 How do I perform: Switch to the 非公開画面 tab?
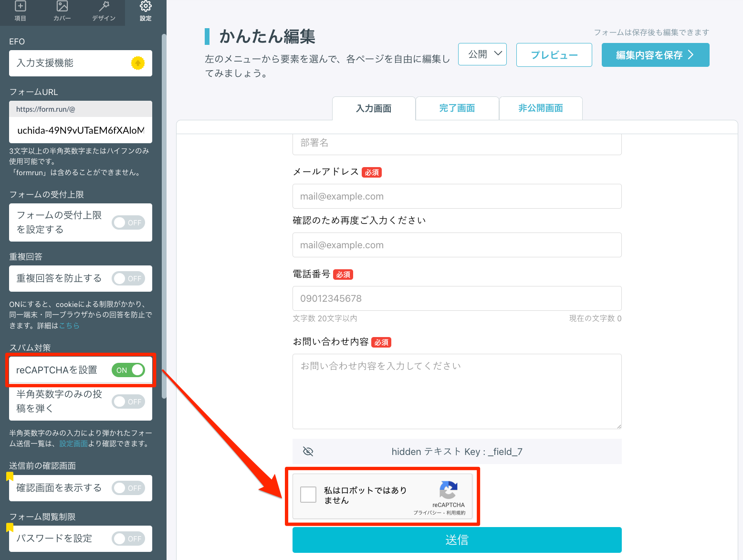pyautogui.click(x=540, y=108)
